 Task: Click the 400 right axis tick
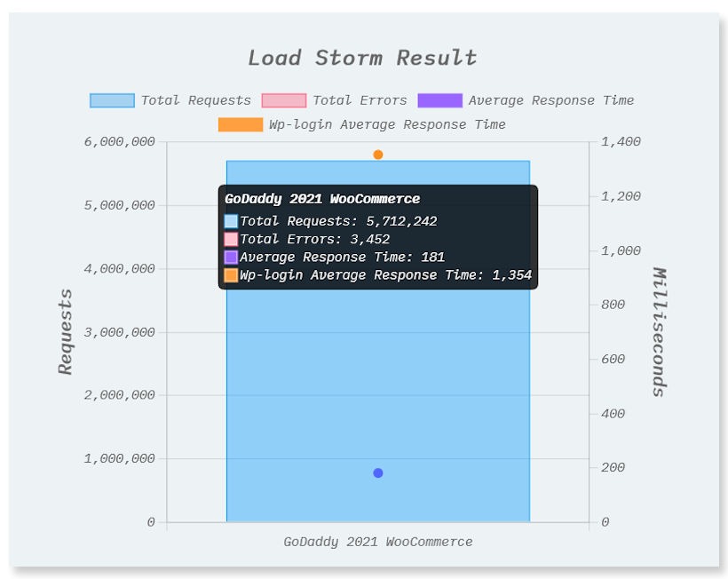tap(613, 414)
